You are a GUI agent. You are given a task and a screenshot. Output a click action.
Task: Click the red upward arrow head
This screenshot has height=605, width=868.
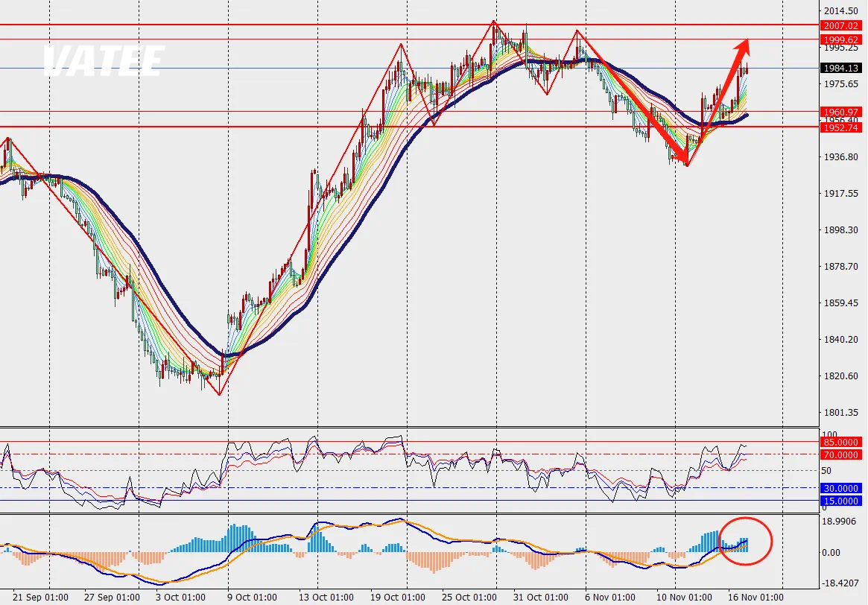point(741,46)
